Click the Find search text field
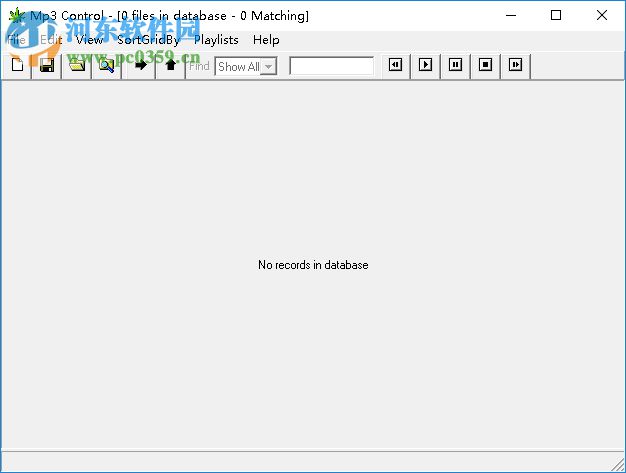The height and width of the screenshot is (473, 626). (x=332, y=66)
